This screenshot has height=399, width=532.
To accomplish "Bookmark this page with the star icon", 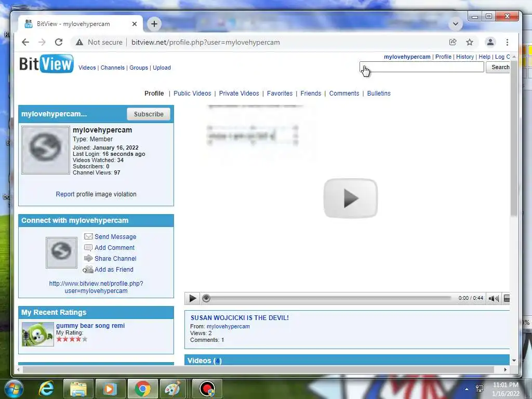I will 470,42.
